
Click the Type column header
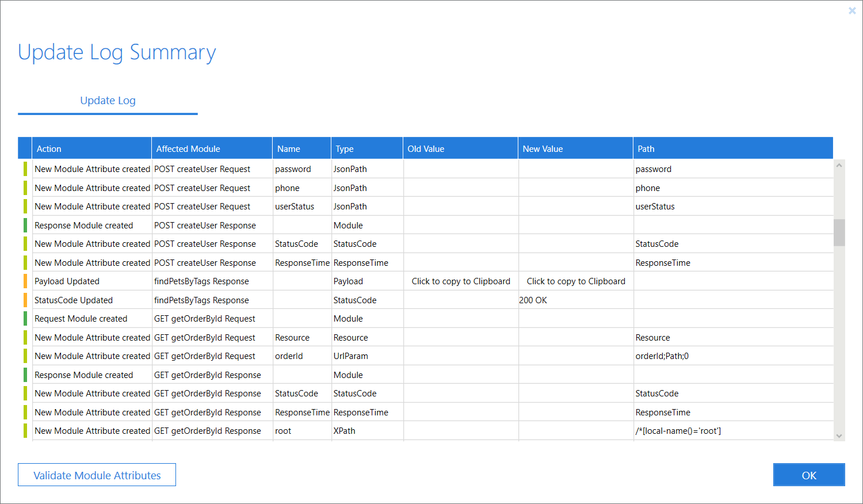coord(345,148)
